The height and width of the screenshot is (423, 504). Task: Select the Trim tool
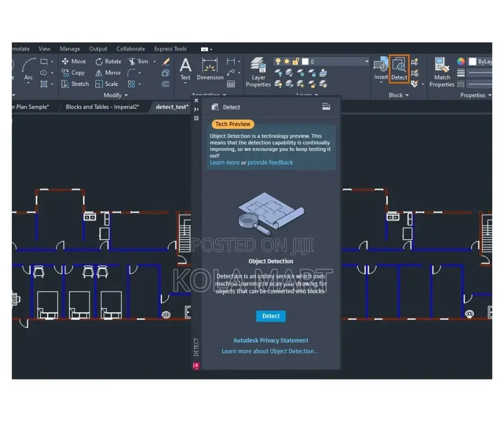tap(138, 61)
